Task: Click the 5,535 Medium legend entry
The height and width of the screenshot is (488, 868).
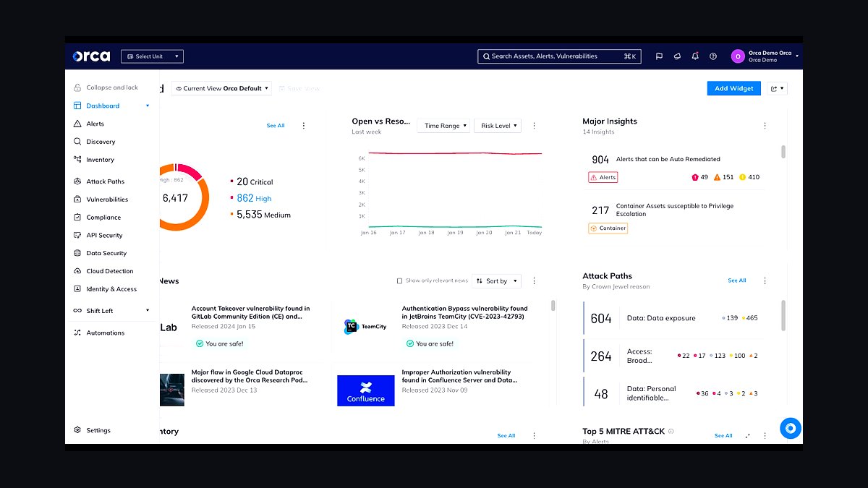Action: 263,215
